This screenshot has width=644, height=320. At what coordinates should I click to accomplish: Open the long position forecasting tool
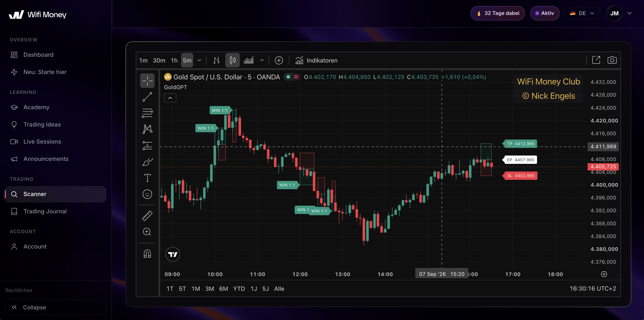pos(147,145)
